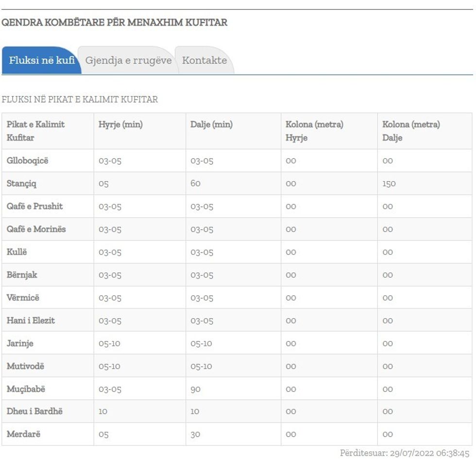
Task: Click the Kullë border crossing name
Action: 17,252
